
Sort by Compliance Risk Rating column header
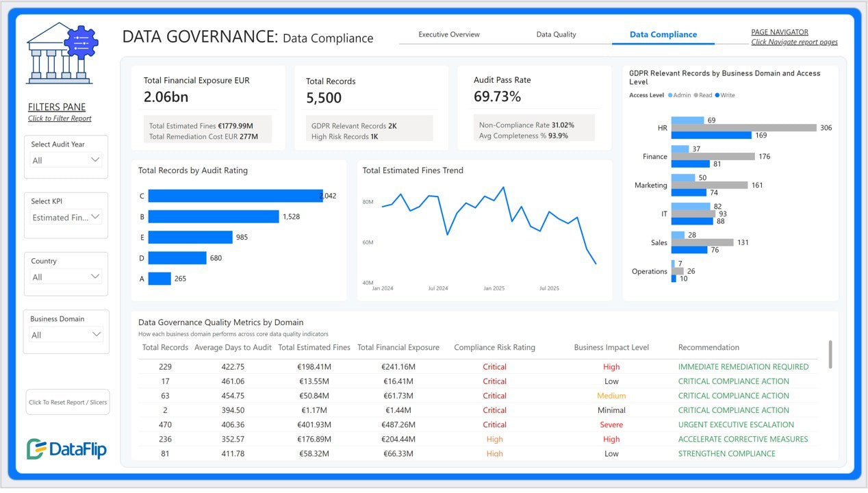(x=494, y=347)
